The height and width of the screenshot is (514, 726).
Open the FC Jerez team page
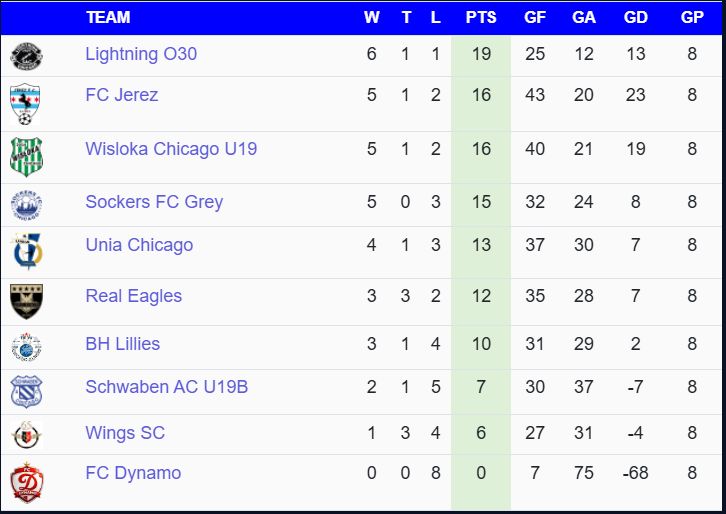pyautogui.click(x=122, y=95)
